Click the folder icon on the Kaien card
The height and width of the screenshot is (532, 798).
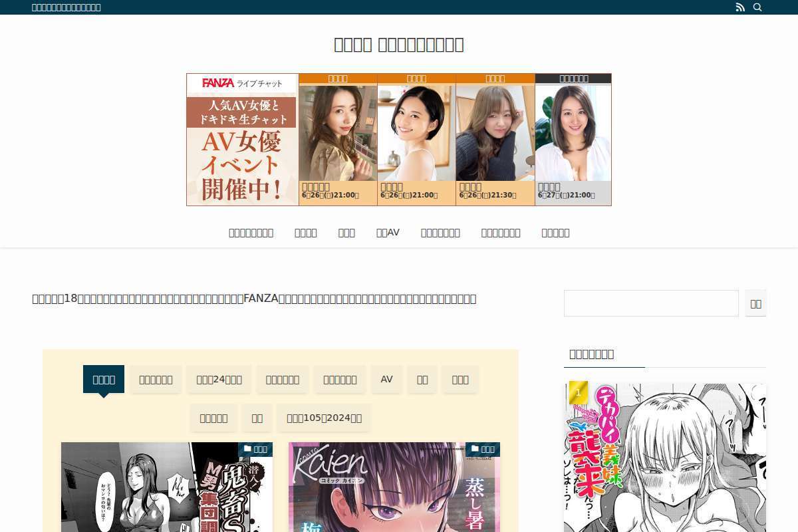(x=475, y=449)
